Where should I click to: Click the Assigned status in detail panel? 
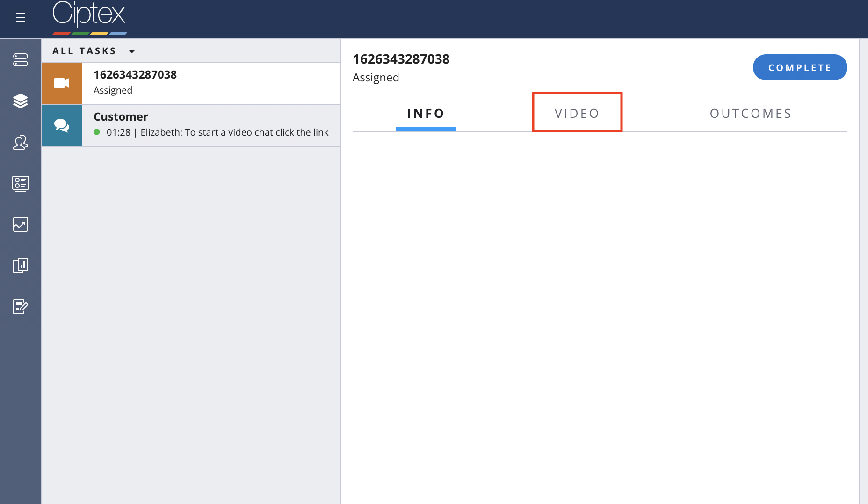click(x=376, y=78)
